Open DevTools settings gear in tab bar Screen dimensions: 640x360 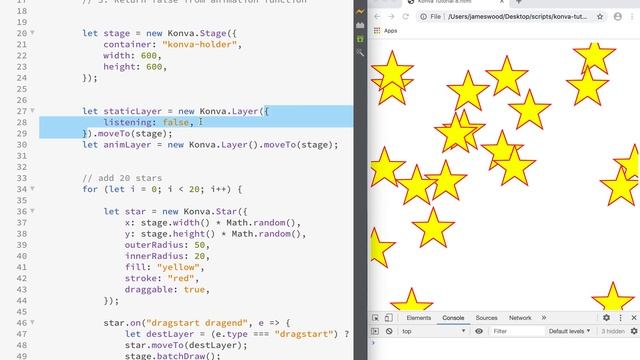[607, 318]
